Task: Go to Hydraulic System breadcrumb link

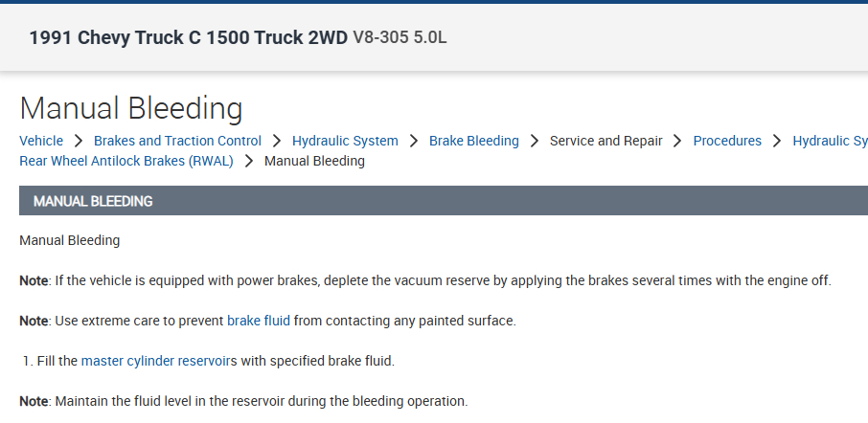Action: (x=345, y=141)
